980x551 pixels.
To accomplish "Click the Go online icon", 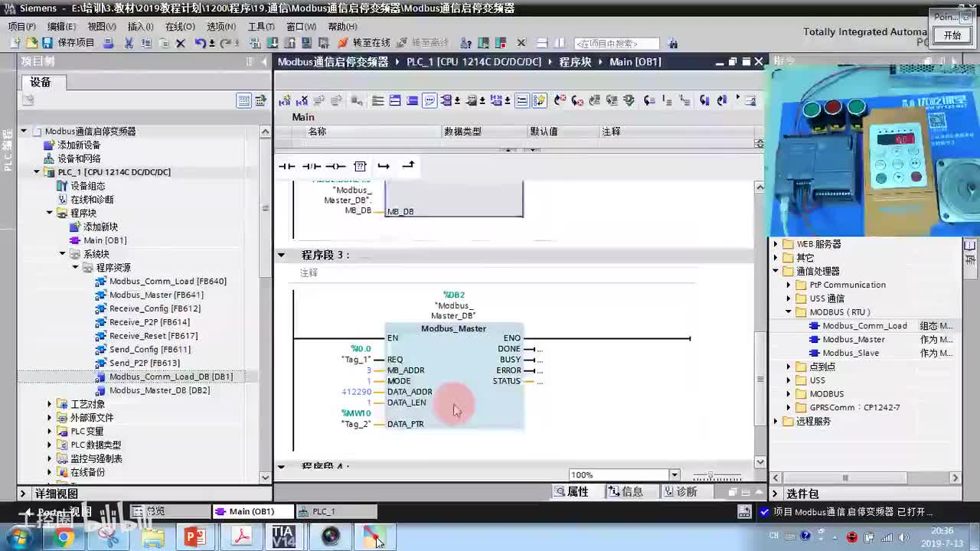I will [343, 43].
